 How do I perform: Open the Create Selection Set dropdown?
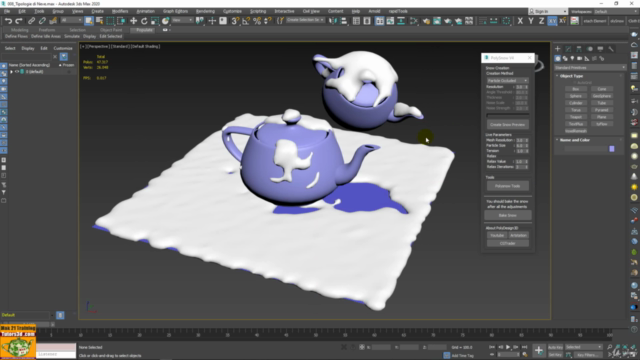[x=305, y=20]
